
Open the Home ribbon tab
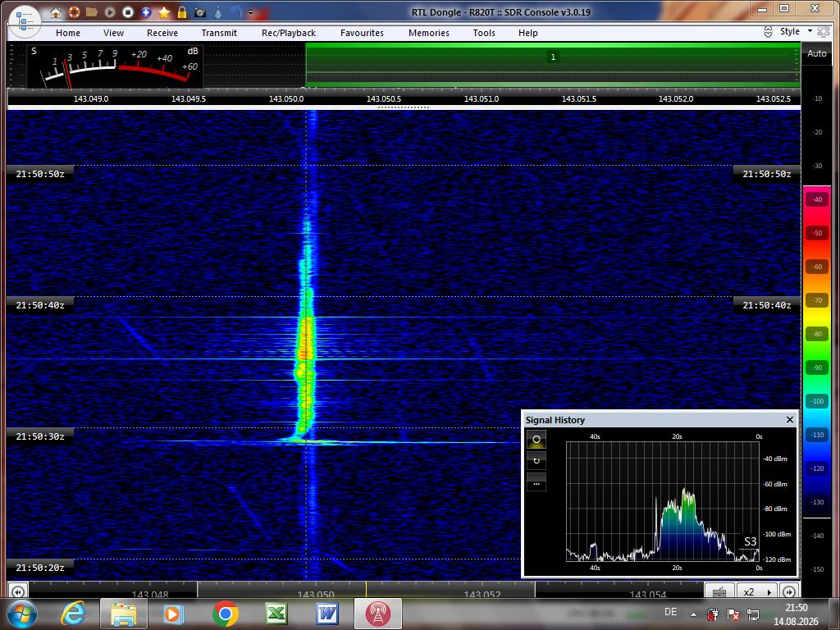pos(68,33)
